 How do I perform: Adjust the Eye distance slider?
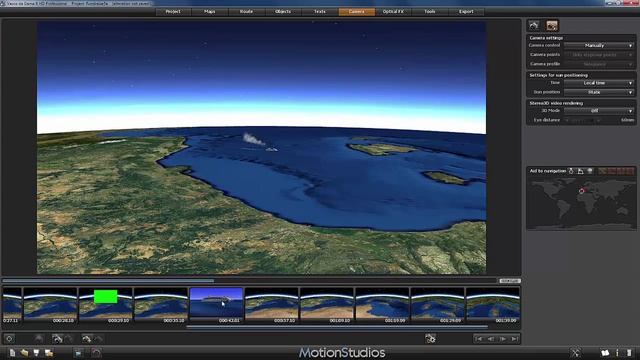click(x=583, y=120)
